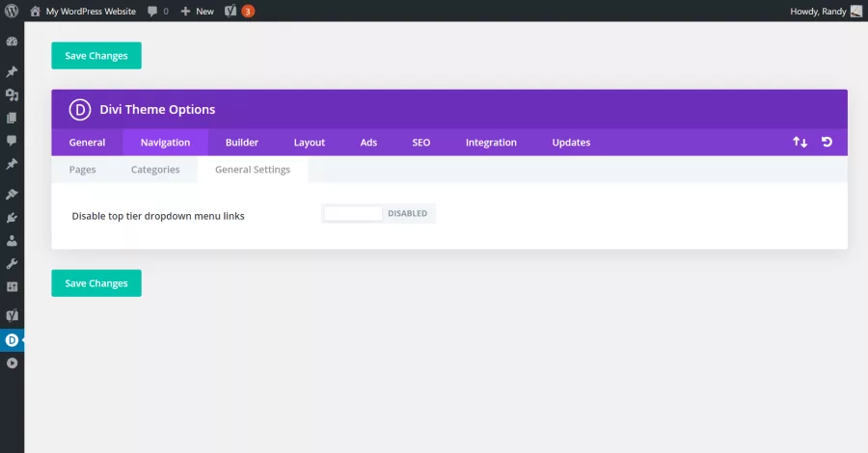The width and height of the screenshot is (868, 453).
Task: Open the Projects pin icon in sidebar
Action: click(12, 164)
